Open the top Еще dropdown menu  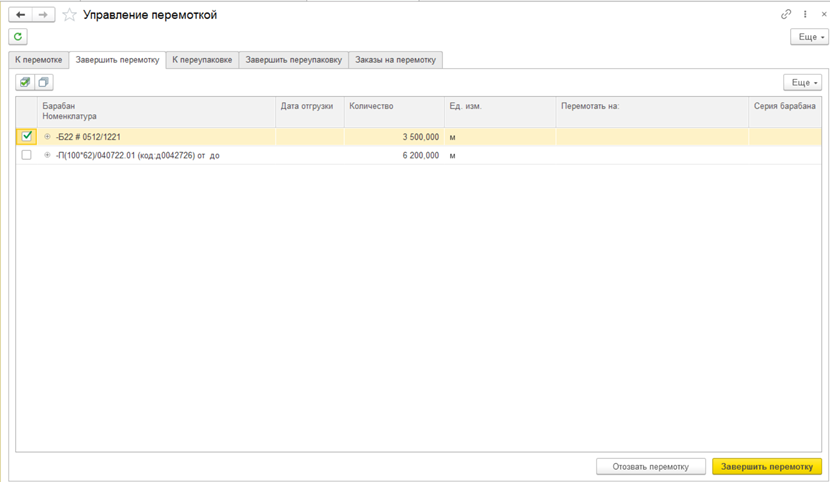(x=809, y=37)
